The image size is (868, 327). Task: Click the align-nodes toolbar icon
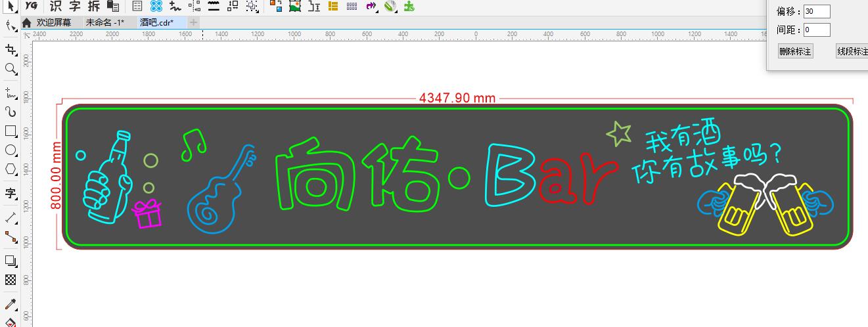click(x=194, y=7)
